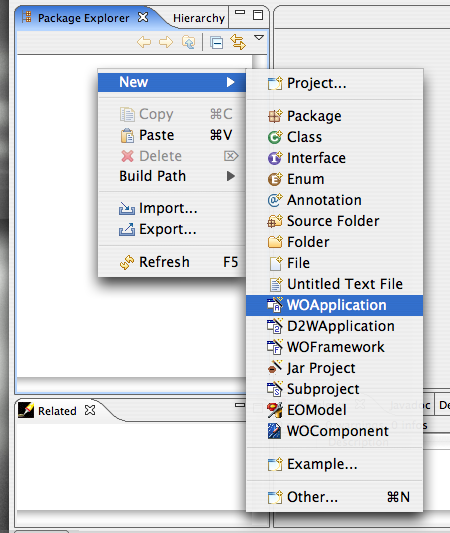The height and width of the screenshot is (533, 450).
Task: Choose Paste from the context menu
Action: (172, 135)
